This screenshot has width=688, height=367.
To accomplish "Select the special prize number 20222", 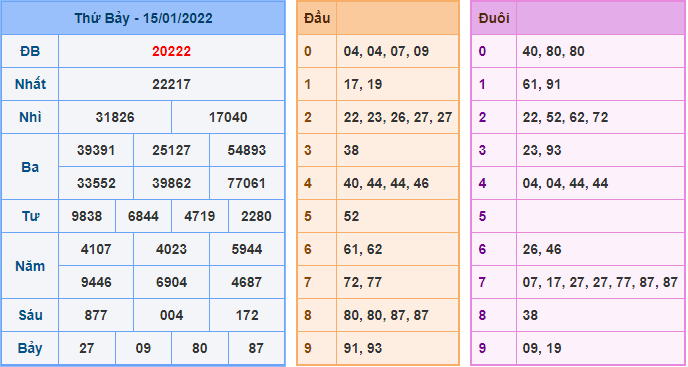I will tap(172, 51).
